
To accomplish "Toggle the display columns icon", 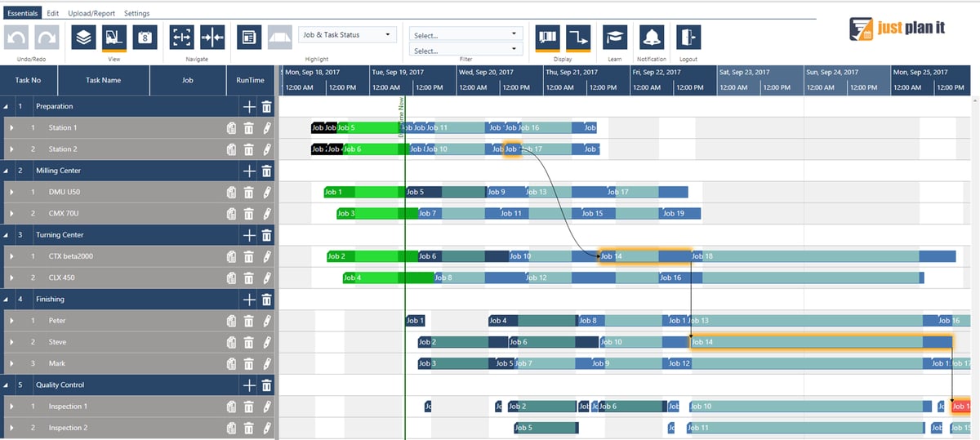I will point(547,38).
